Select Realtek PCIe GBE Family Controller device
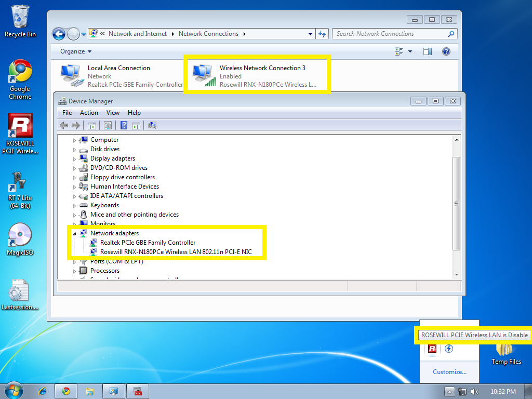This screenshot has height=399, width=532. pyautogui.click(x=148, y=243)
